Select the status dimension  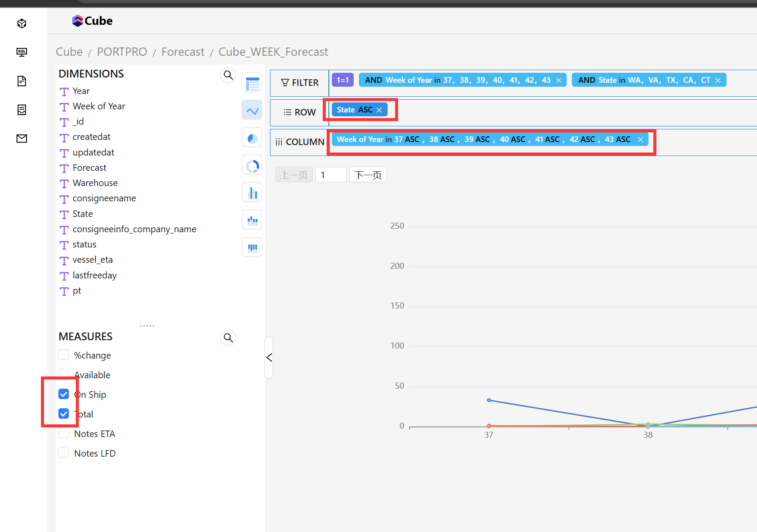click(x=84, y=244)
